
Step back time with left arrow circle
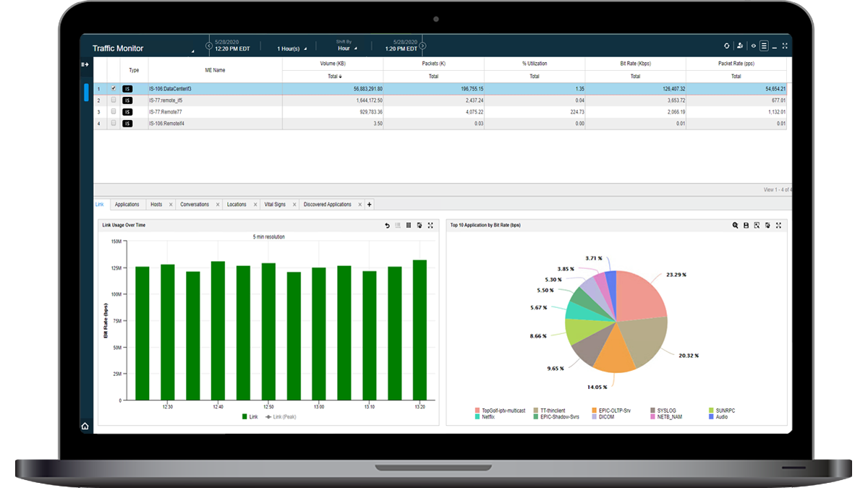point(209,46)
